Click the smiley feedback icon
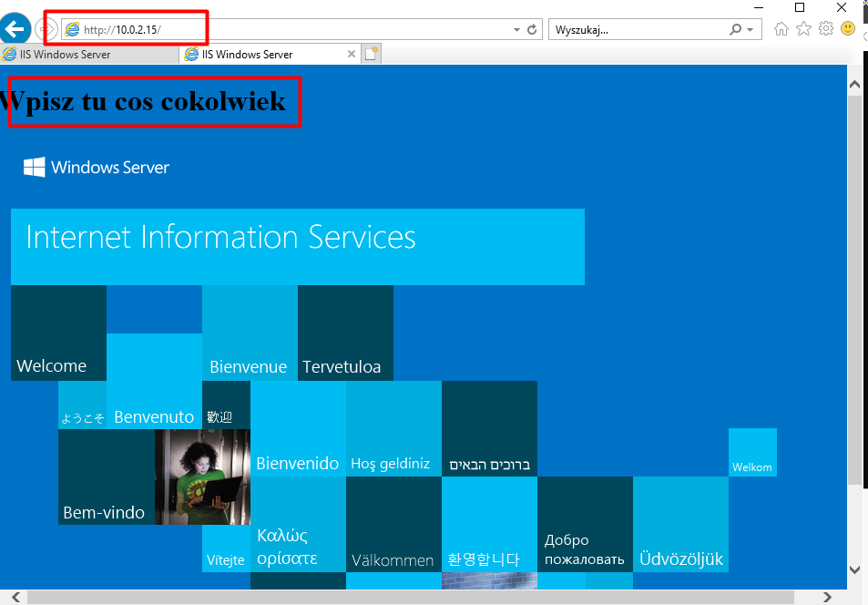Image resolution: width=868 pixels, height=605 pixels. click(848, 29)
